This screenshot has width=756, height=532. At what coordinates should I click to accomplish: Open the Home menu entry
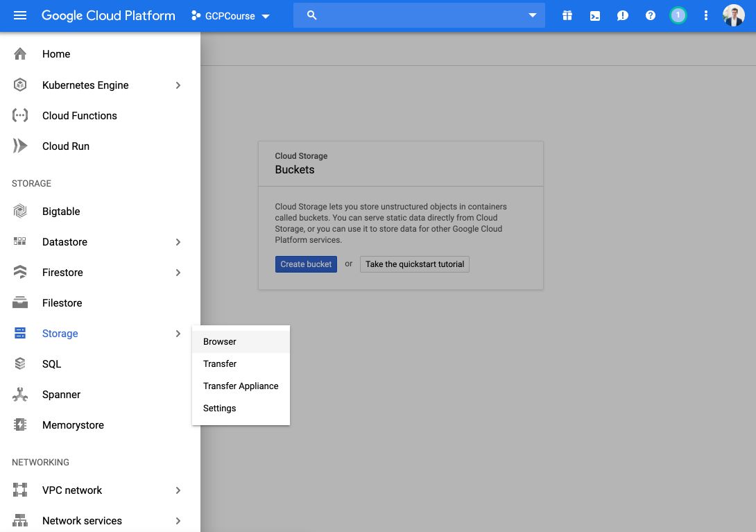point(100,54)
